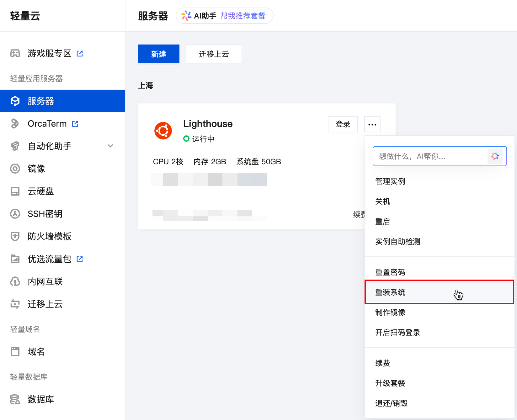Click the Ubuntu logo on Lighthouse card
This screenshot has height=420, width=517.
tap(163, 130)
